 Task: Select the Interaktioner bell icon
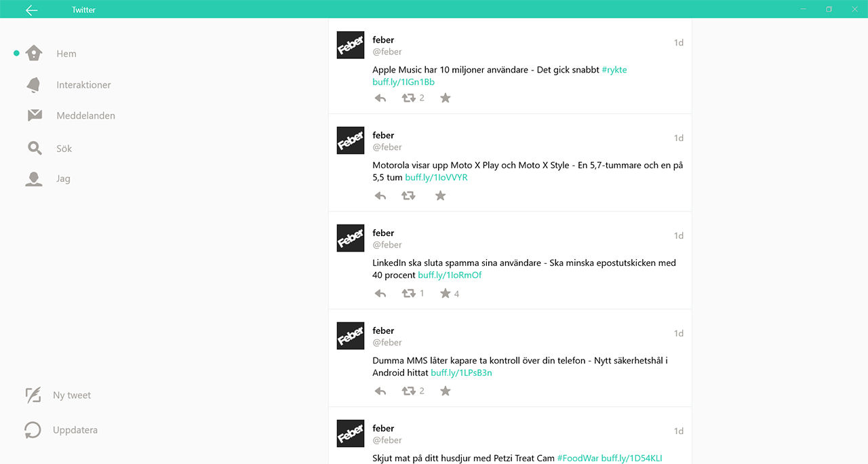33,84
